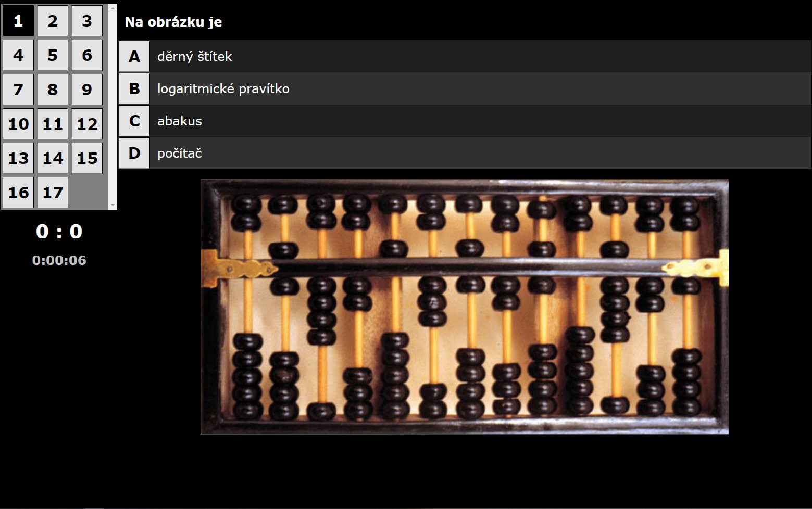The width and height of the screenshot is (812, 509).
Task: Switch to question 9
Action: click(x=87, y=90)
